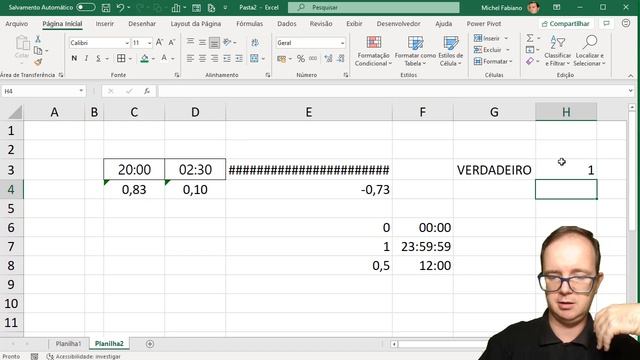Select the Dados ribbon tab

(287, 24)
